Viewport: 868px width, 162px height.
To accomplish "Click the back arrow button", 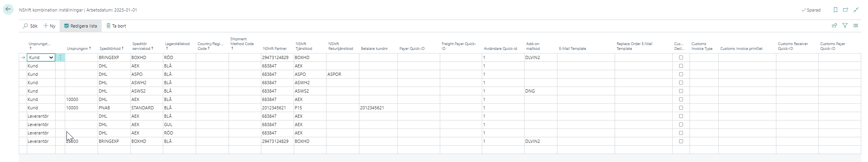I will (x=8, y=10).
